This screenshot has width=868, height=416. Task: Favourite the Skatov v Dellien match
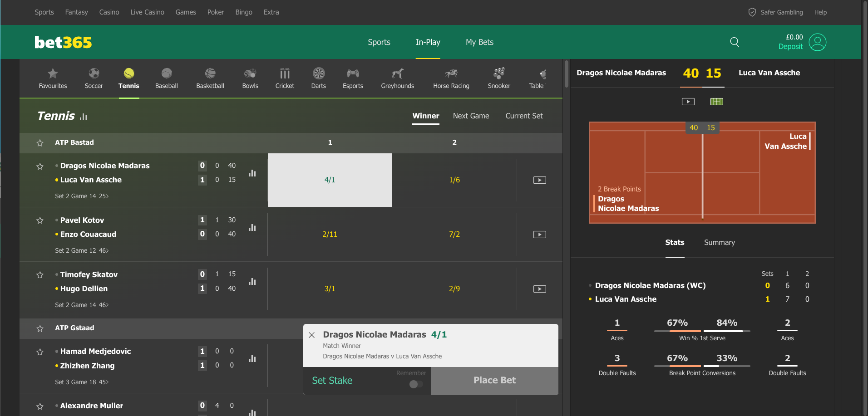point(40,275)
